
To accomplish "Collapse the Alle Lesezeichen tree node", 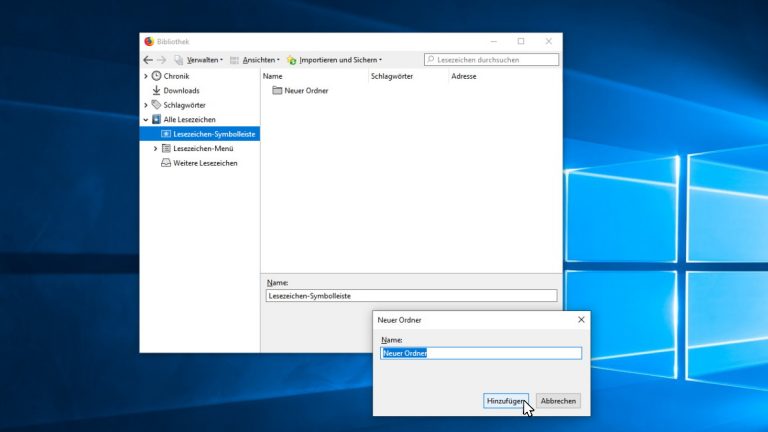I will point(146,120).
